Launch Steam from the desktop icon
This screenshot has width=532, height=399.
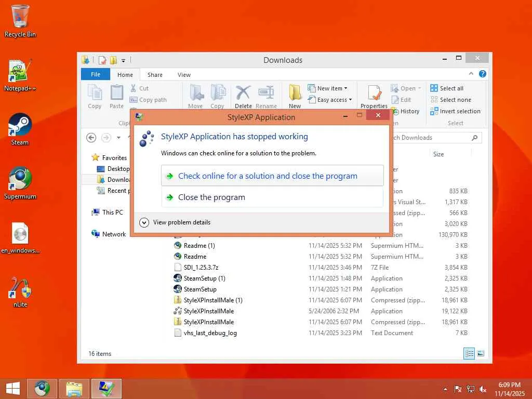coord(20,129)
